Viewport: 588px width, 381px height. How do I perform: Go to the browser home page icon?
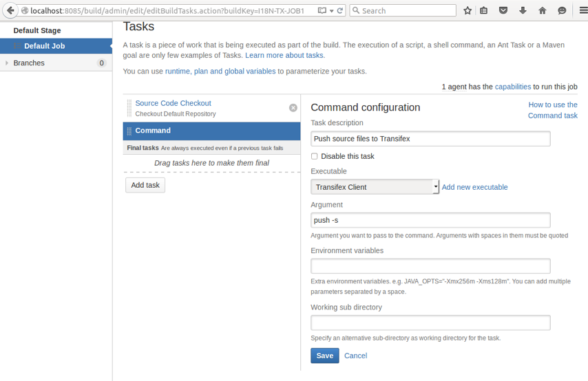pyautogui.click(x=543, y=10)
